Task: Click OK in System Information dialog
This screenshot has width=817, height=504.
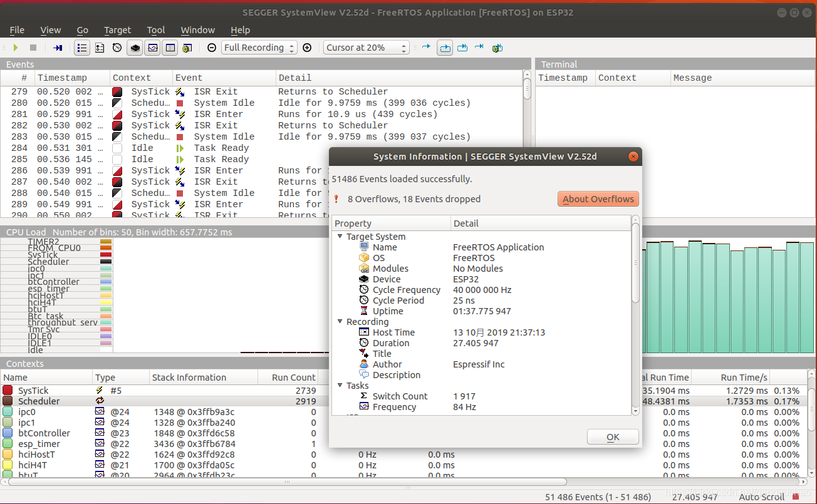Action: pos(613,437)
